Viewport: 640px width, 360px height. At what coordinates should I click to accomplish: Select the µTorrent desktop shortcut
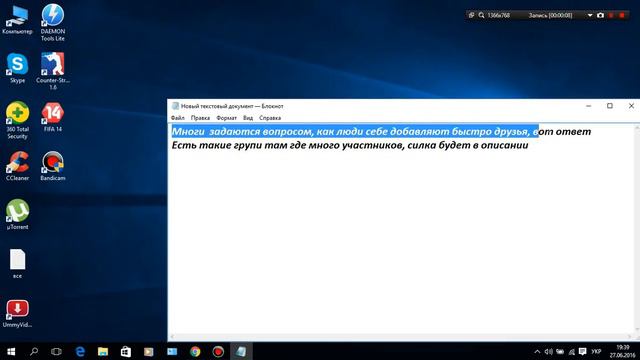[x=17, y=215]
